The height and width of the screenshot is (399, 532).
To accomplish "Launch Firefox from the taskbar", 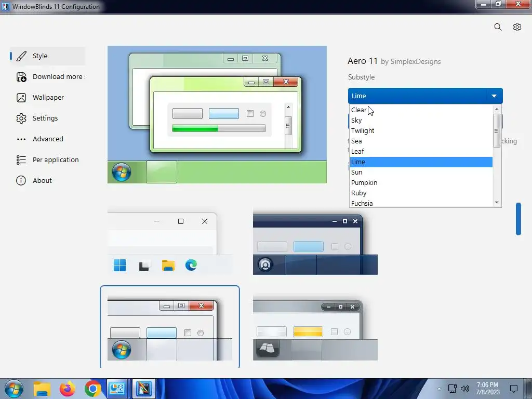I will (x=67, y=389).
